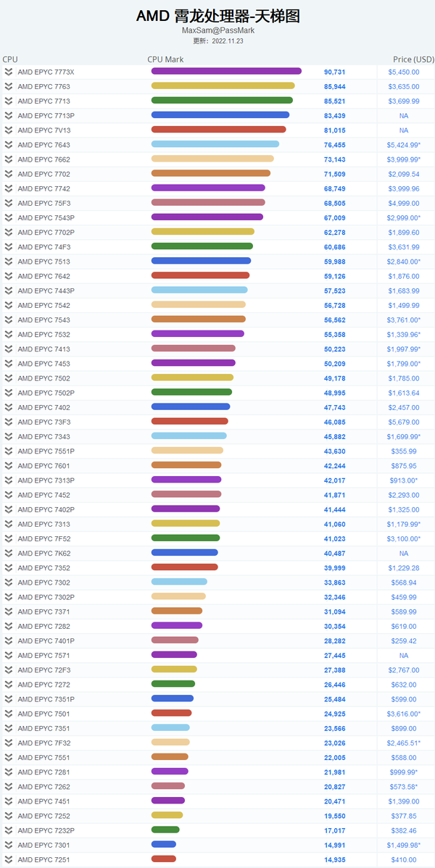The image size is (435, 868).
Task: Expand the AMD EPYC 7F52 row
Action: point(8,538)
